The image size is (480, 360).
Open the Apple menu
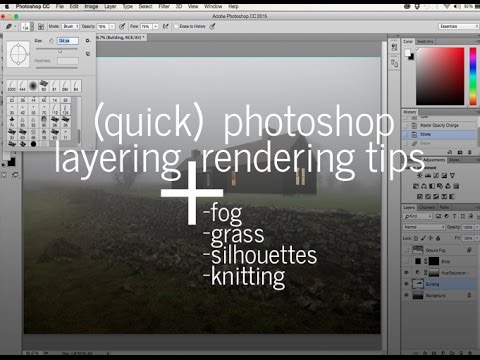tap(7, 6)
